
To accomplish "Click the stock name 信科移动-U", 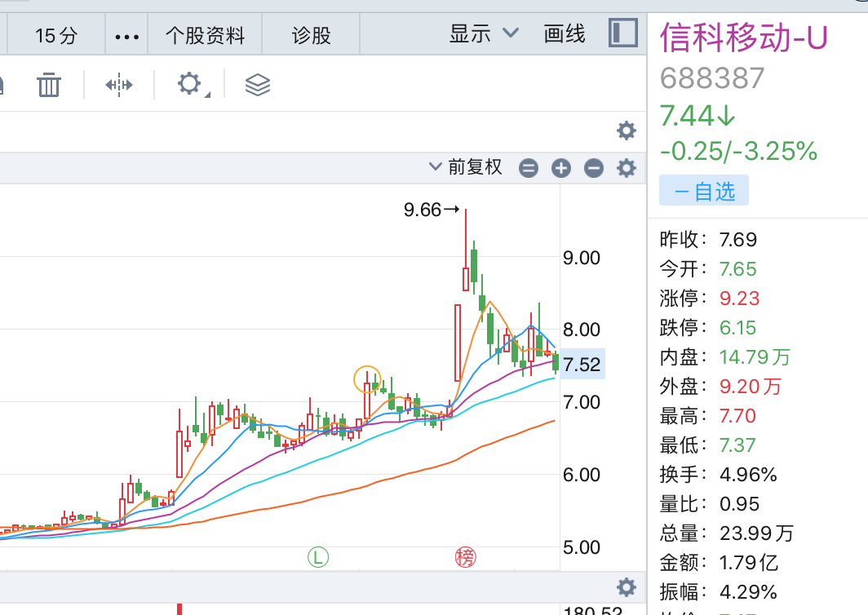I will click(x=743, y=38).
